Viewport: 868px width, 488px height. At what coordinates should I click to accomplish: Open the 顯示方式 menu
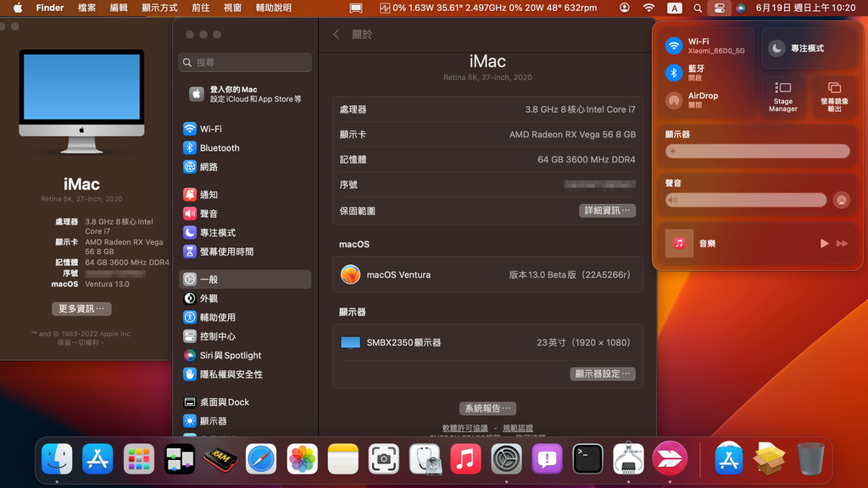pos(159,8)
